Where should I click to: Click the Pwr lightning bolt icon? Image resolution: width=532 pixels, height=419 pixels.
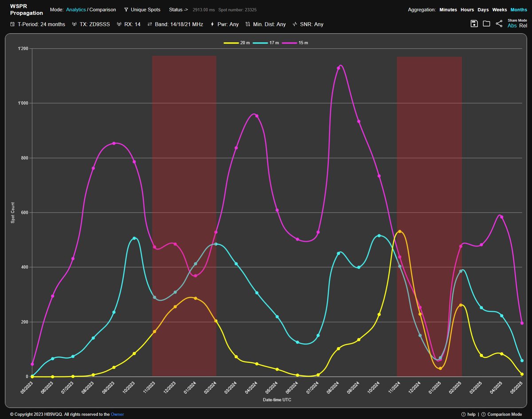212,24
